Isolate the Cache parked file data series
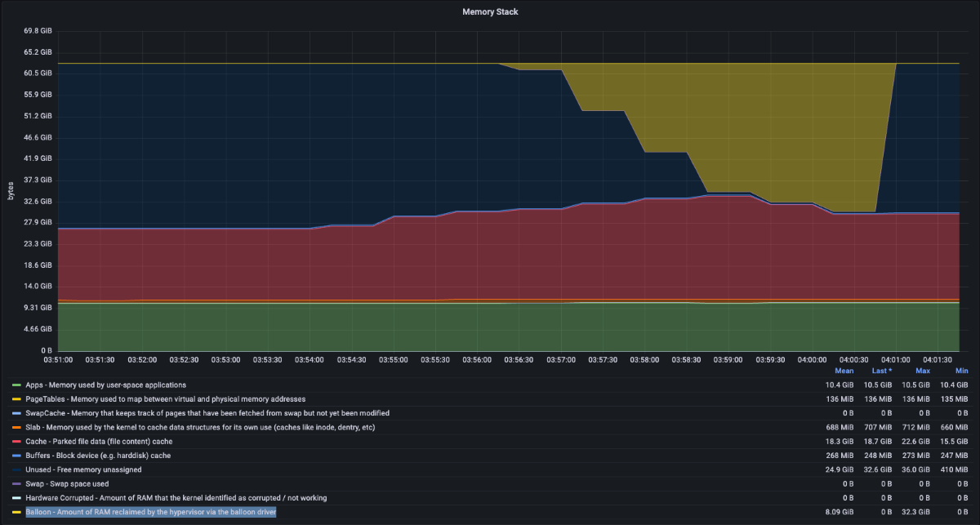 click(x=99, y=442)
